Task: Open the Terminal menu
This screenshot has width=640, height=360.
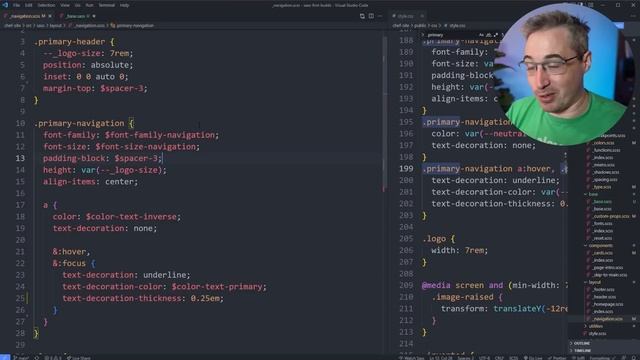Action: tap(107, 5)
